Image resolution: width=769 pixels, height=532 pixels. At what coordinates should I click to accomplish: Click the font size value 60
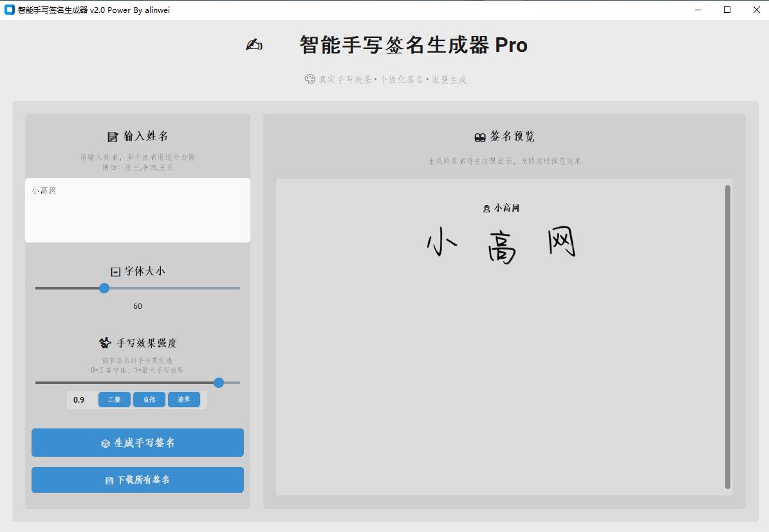pos(138,306)
